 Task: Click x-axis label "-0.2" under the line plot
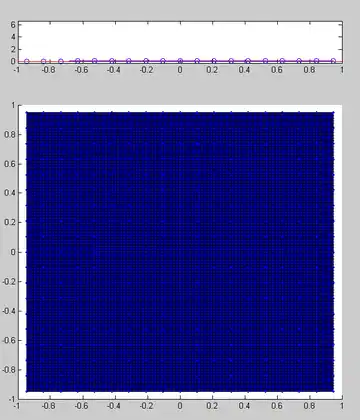[x=146, y=70]
